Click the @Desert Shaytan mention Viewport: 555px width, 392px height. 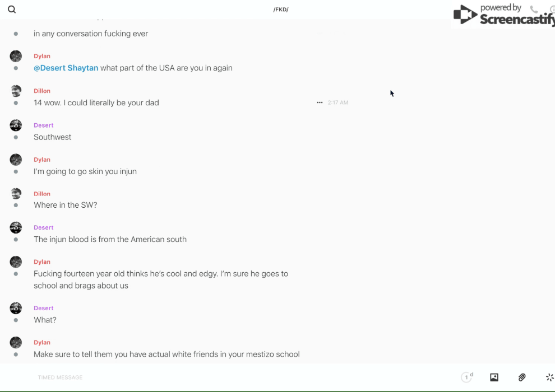point(66,68)
